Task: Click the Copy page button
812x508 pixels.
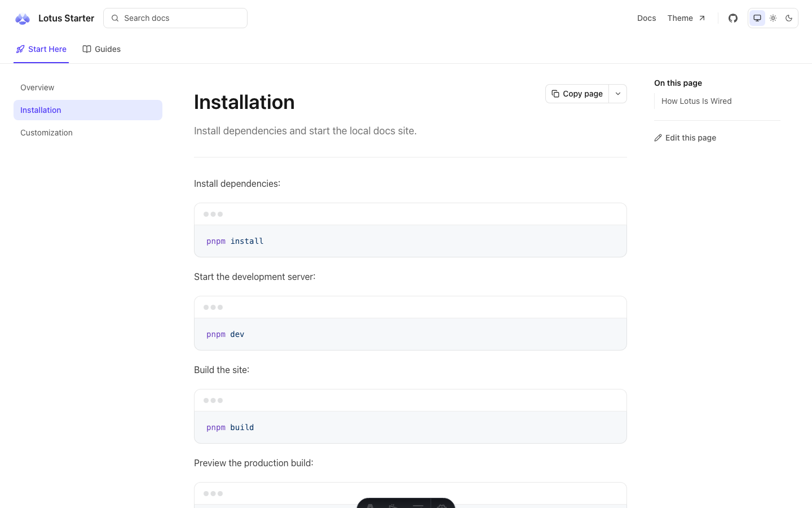Action: pyautogui.click(x=577, y=94)
